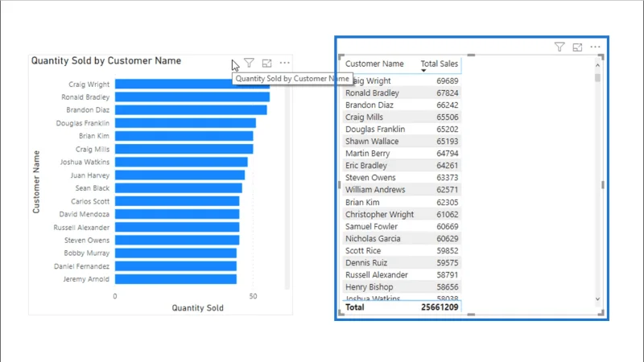Viewport: 644px width, 362px height.
Task: Select the Ronald Bradley bar in chart
Action: click(192, 97)
